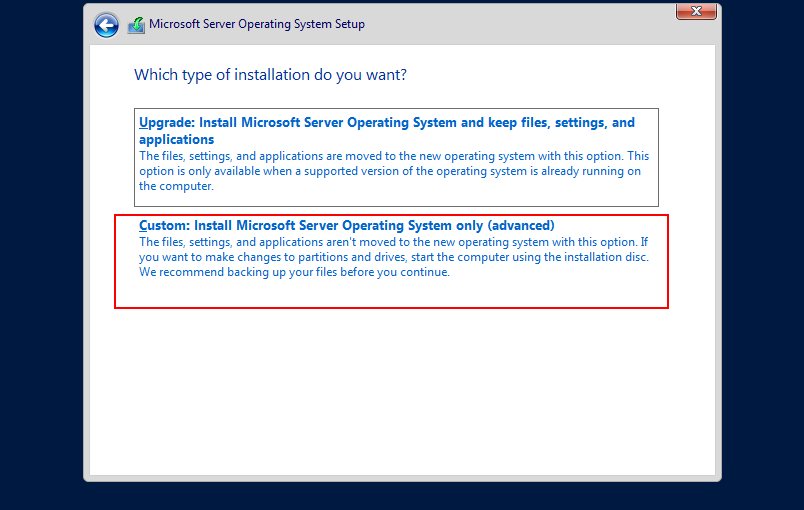This screenshot has height=510, width=804.
Task: Click the 'Which type of installation do you want?' heading
Action: coord(270,75)
